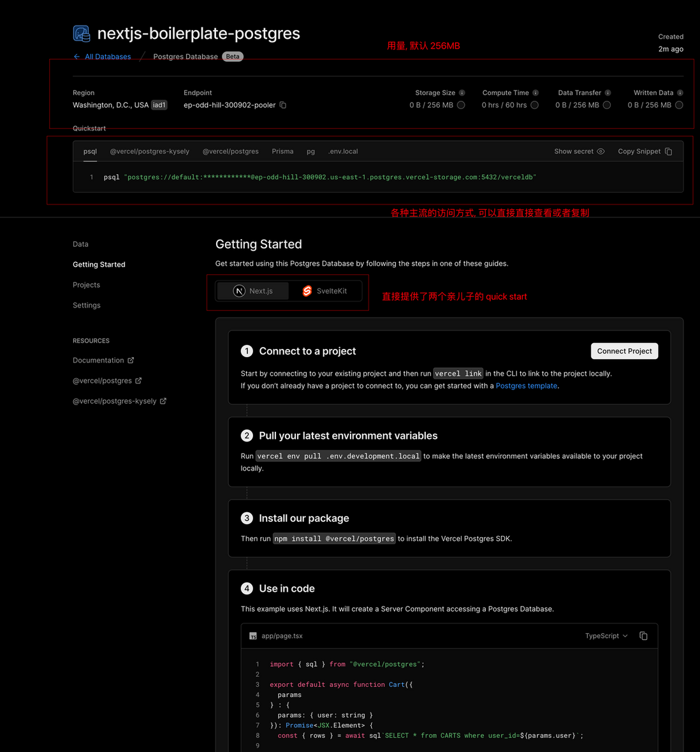The width and height of the screenshot is (700, 752).
Task: Open the Compute Time info icon
Action: point(536,92)
